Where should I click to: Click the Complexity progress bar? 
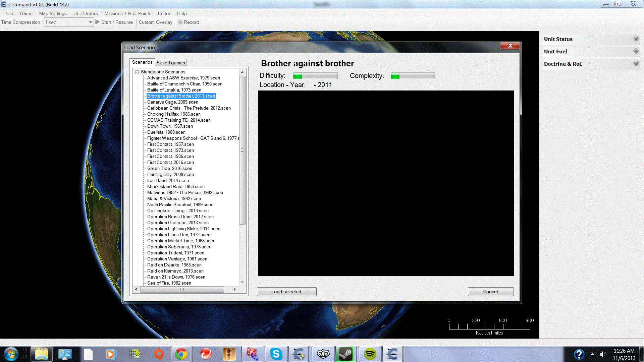coord(413,76)
